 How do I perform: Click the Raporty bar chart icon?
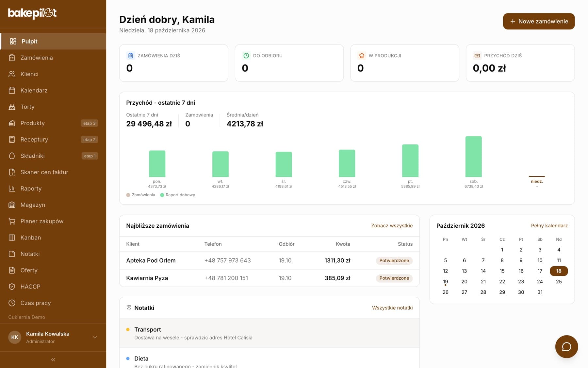[x=12, y=188]
